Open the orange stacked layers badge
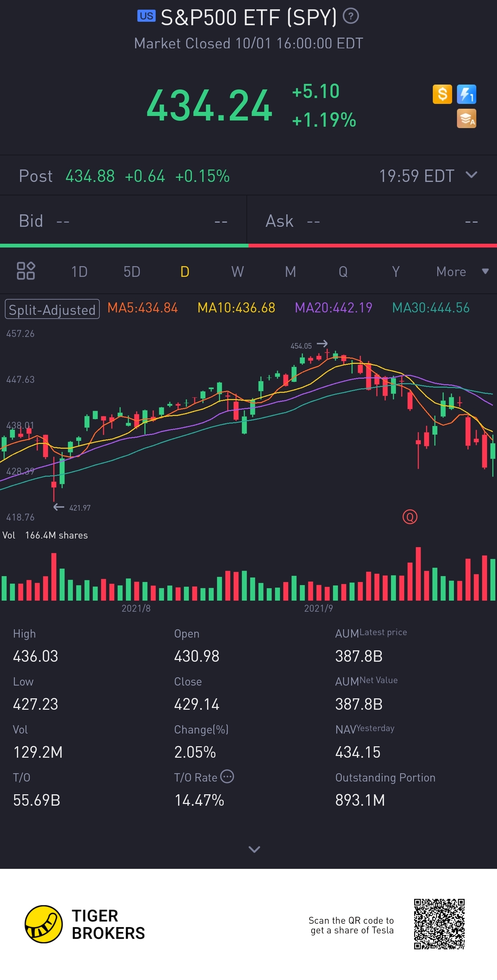This screenshot has height=980, width=497. coord(466,118)
